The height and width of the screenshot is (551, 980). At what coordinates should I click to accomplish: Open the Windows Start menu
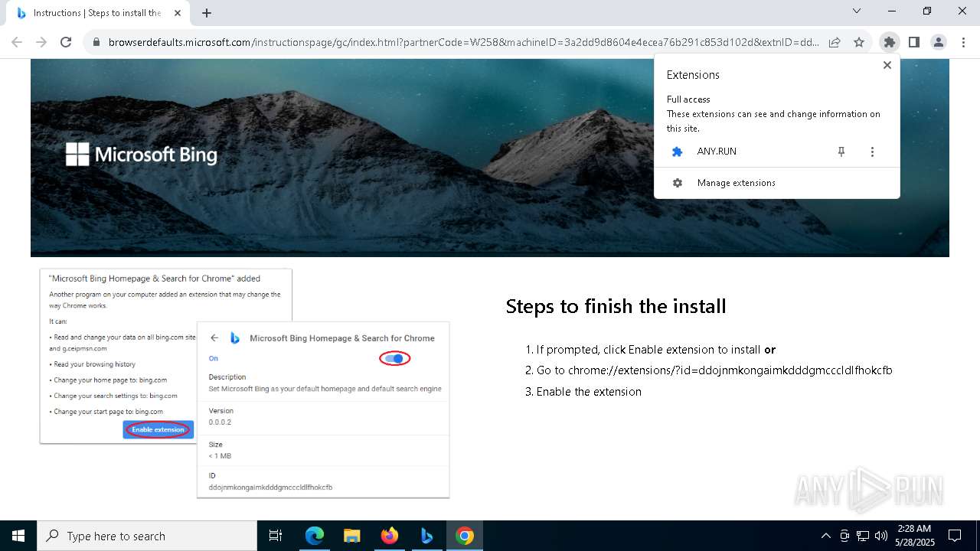click(18, 536)
